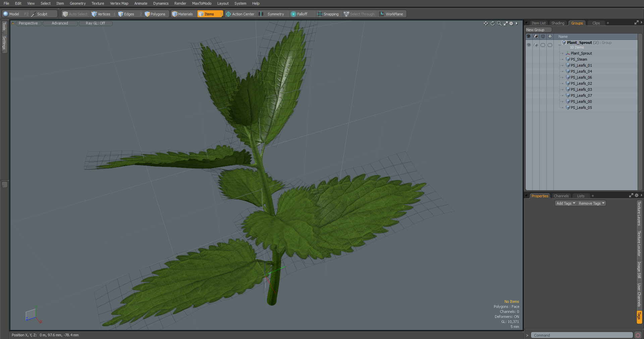Screen dimensions: 644x339
Task: Toggle Select Through
Action: click(x=359, y=14)
